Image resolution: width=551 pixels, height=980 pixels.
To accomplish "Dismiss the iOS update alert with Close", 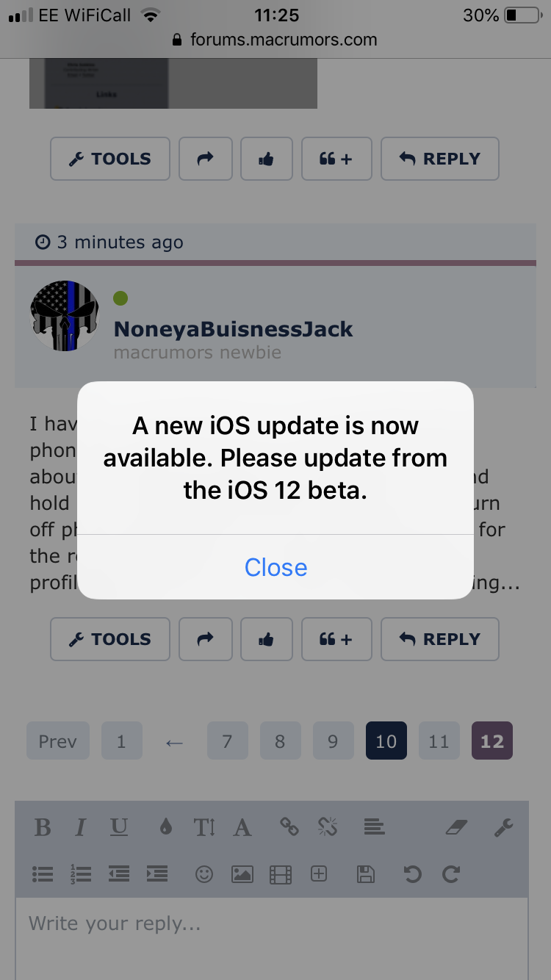I will click(275, 567).
